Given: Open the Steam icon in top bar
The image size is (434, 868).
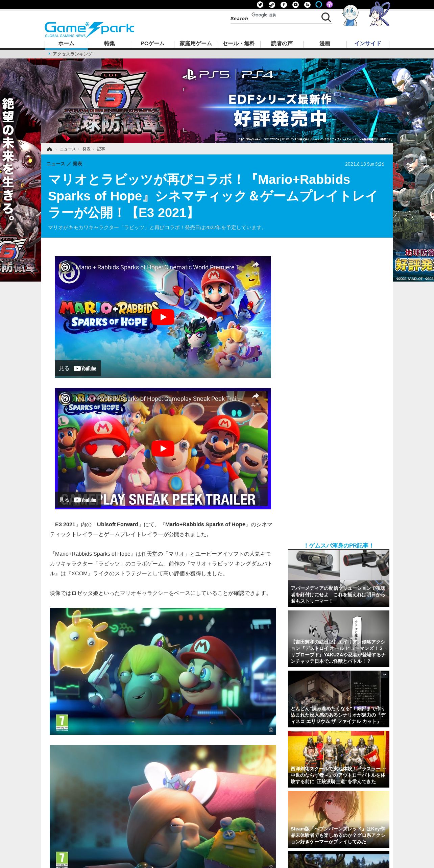Looking at the screenshot, I should coord(272,4).
